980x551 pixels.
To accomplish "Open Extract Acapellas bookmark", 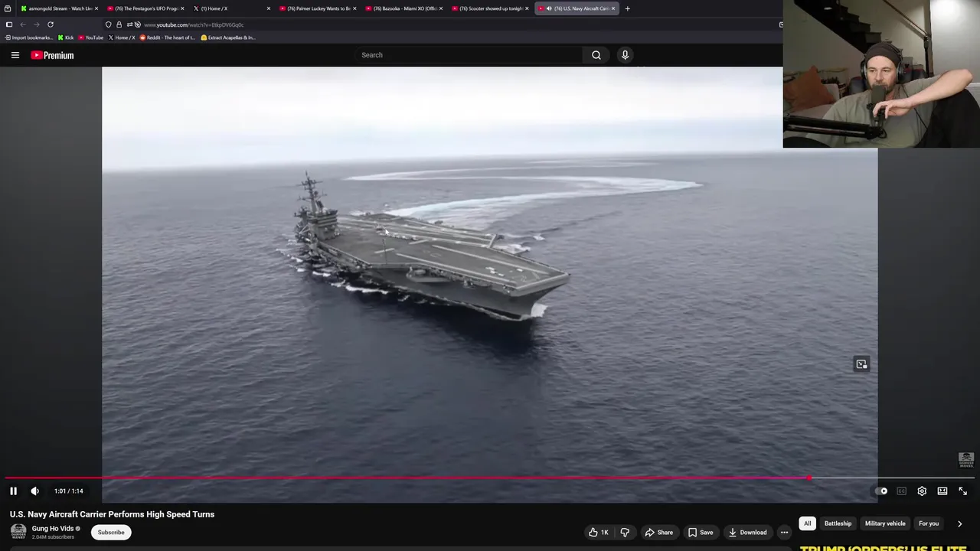I will [x=228, y=37].
